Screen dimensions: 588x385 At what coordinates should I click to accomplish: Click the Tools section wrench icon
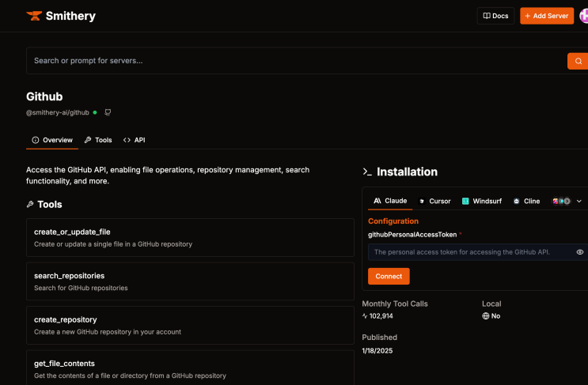[x=30, y=204]
